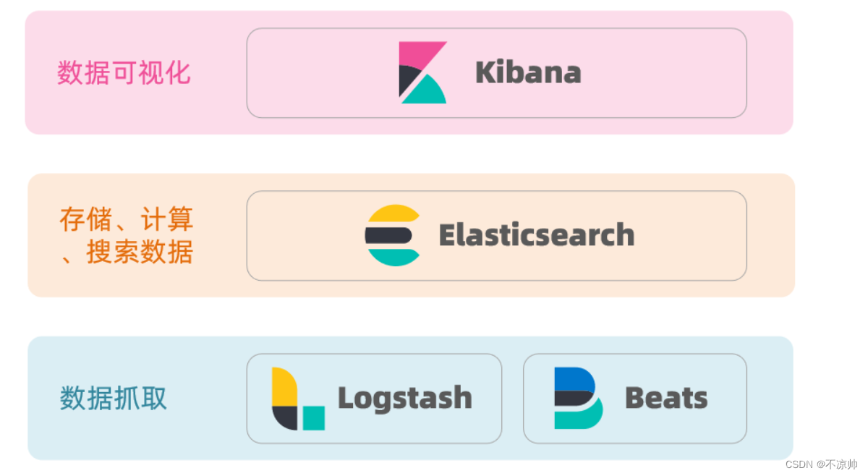The height and width of the screenshot is (476, 868).
Task: Click the teal square in Logstash logo
Action: (x=313, y=418)
